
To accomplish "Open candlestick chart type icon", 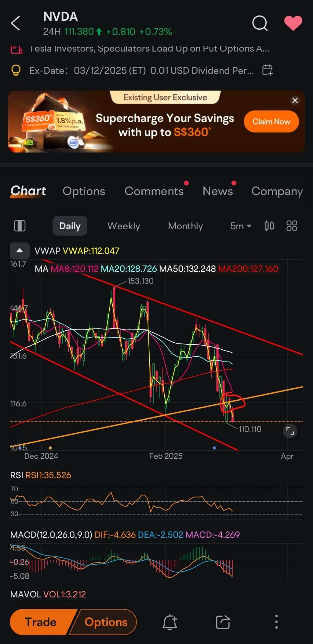I will [269, 226].
